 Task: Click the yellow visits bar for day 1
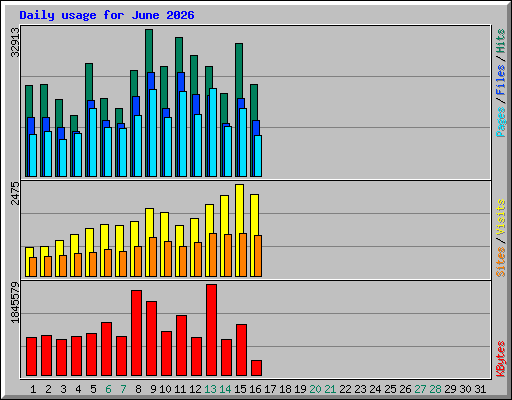[28, 252]
